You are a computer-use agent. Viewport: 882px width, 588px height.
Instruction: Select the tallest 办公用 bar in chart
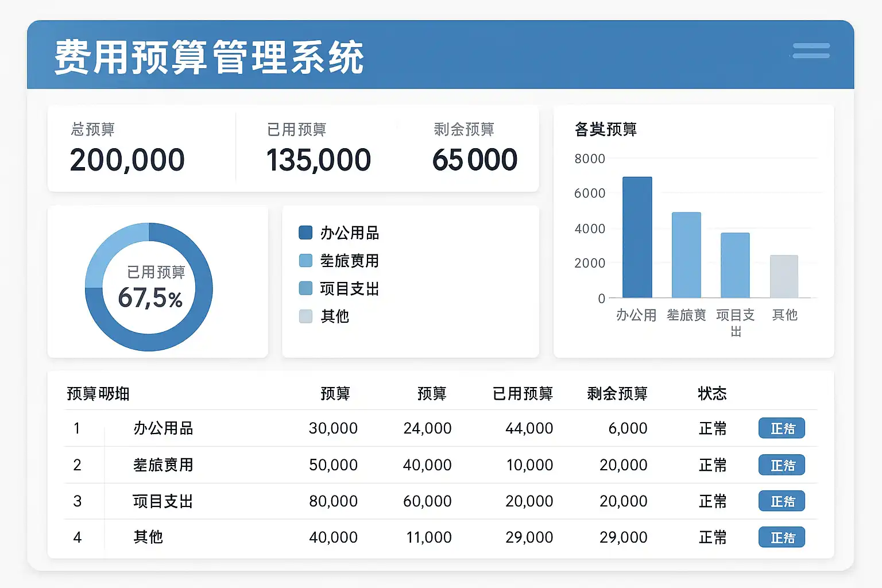[x=637, y=237]
